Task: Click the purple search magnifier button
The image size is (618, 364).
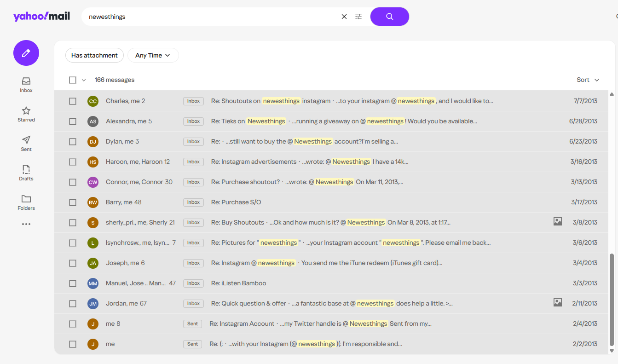Action: pos(390,17)
